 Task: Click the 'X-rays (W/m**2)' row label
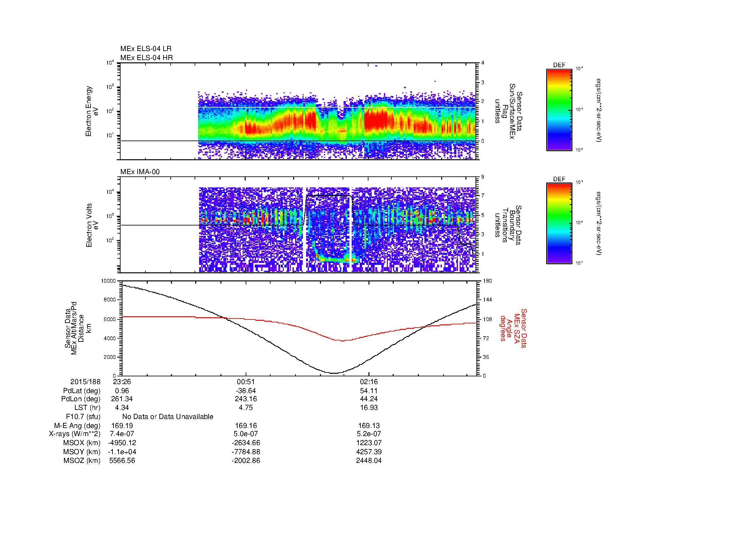pyautogui.click(x=74, y=434)
